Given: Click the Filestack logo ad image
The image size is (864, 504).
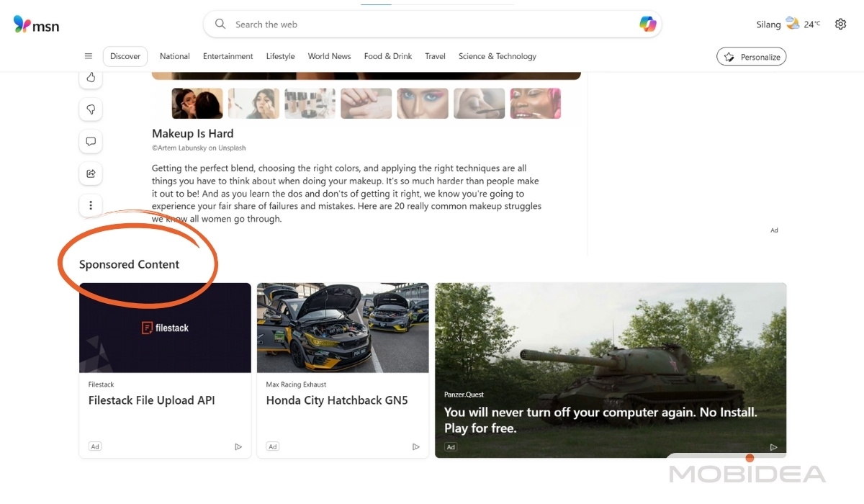Looking at the screenshot, I should pyautogui.click(x=165, y=328).
